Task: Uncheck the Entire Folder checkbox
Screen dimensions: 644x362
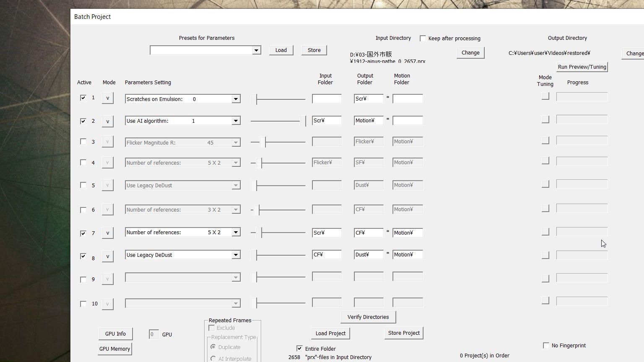Action: [299, 348]
